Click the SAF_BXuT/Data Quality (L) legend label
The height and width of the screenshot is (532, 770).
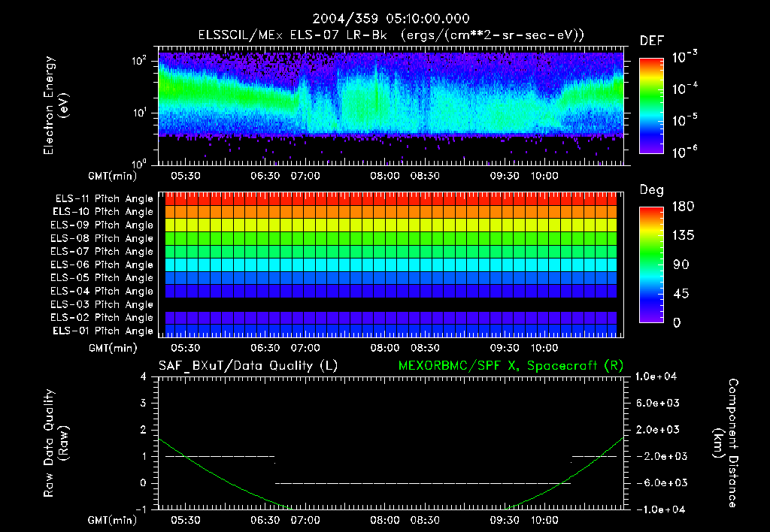point(247,365)
